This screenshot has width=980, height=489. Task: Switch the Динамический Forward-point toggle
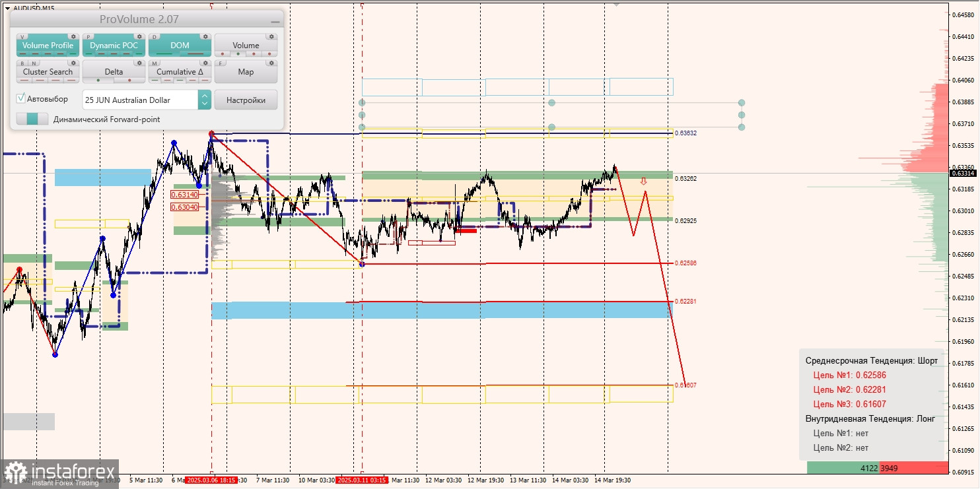(x=32, y=119)
